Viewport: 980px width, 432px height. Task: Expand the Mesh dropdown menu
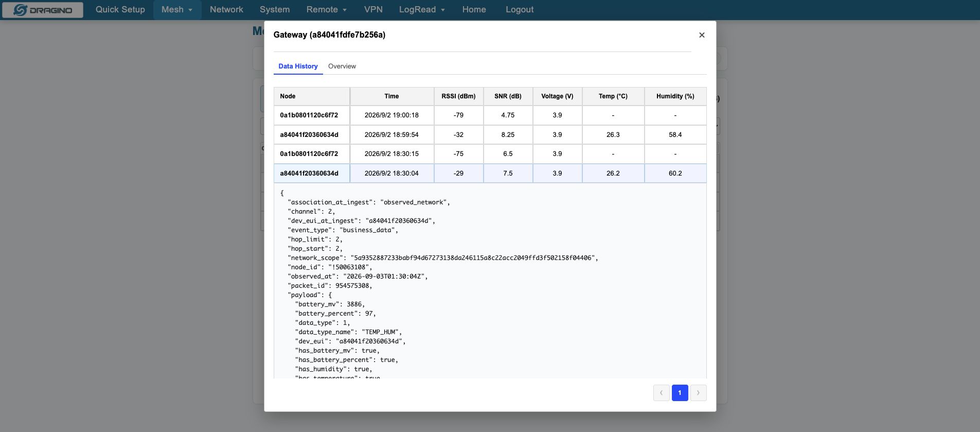click(x=177, y=10)
